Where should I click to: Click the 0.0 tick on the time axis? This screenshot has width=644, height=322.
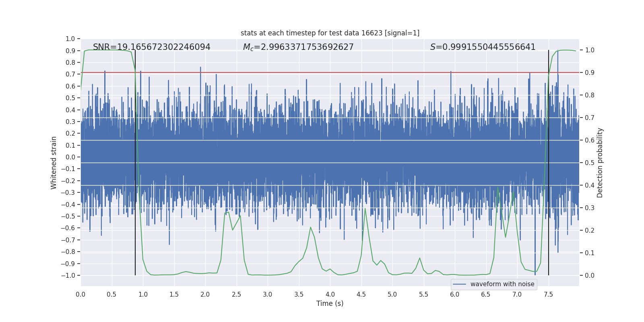[x=80, y=294]
